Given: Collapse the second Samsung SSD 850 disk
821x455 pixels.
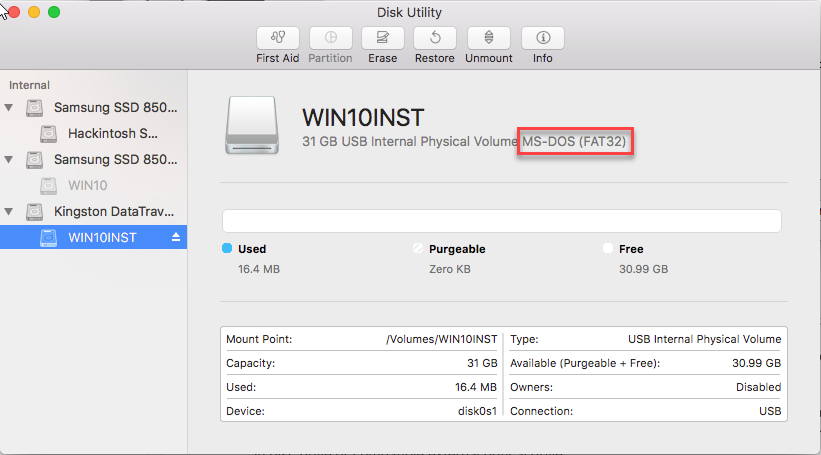Looking at the screenshot, I should [10, 160].
